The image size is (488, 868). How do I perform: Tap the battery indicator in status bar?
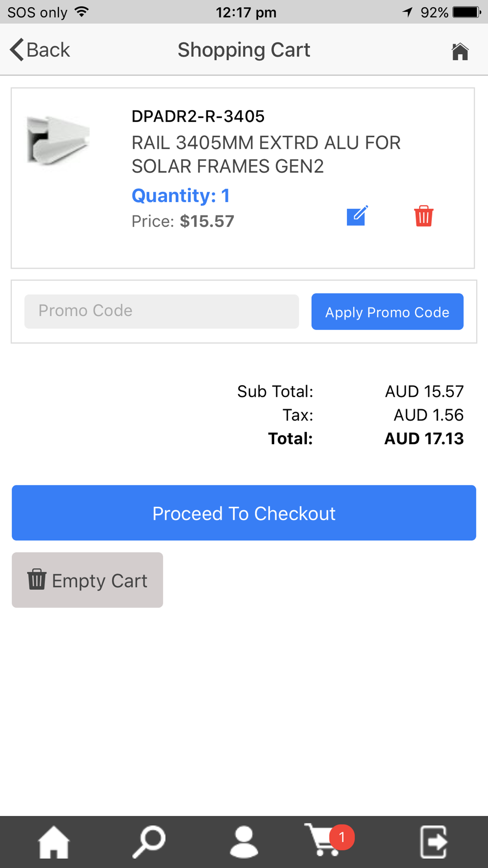point(467,12)
